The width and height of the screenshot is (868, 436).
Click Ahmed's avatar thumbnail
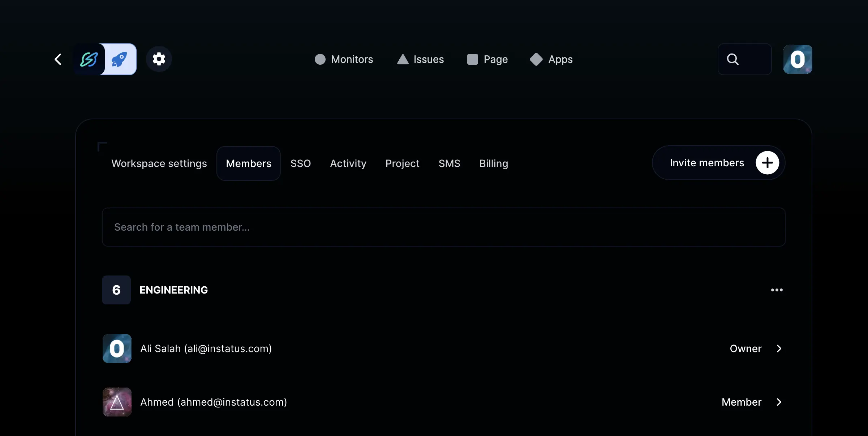coord(117,402)
